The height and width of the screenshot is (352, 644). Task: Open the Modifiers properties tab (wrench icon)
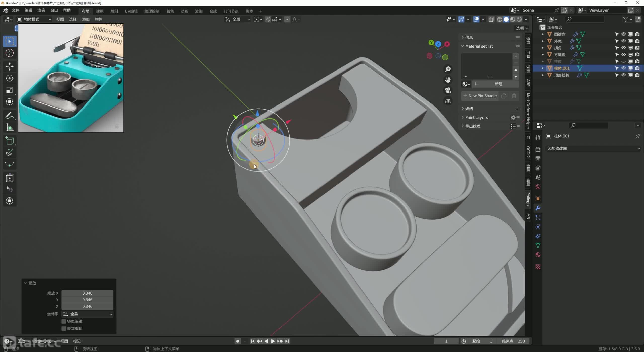[x=538, y=208]
